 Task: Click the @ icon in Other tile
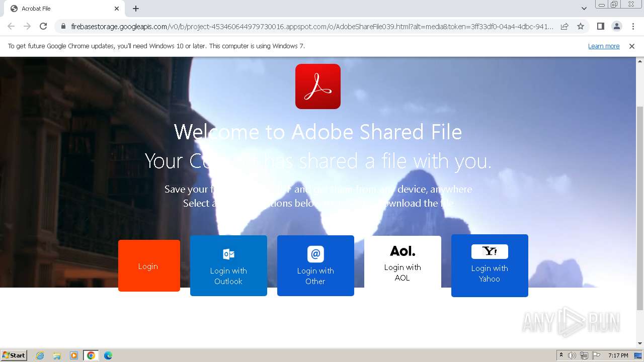pyautogui.click(x=315, y=254)
